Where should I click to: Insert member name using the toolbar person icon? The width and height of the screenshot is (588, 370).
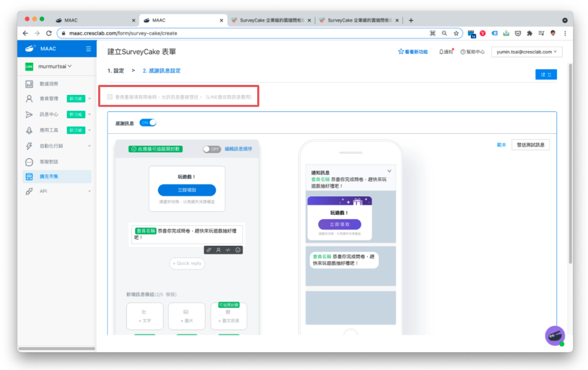218,250
